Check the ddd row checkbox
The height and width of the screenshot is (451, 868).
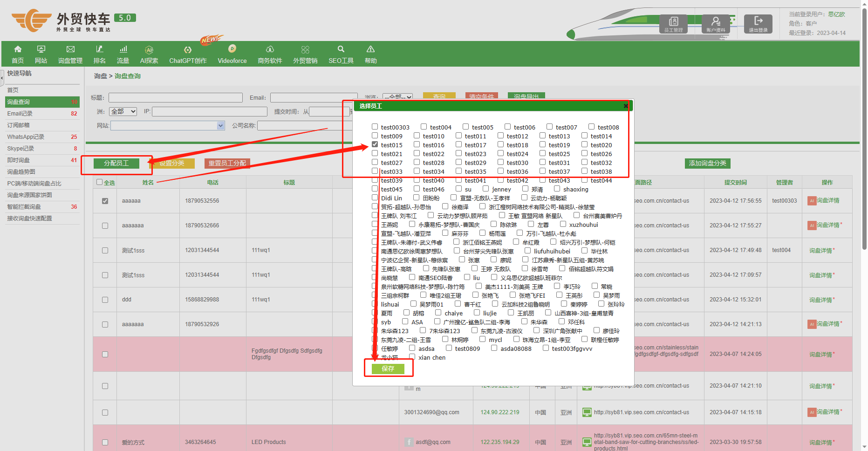[x=105, y=300]
